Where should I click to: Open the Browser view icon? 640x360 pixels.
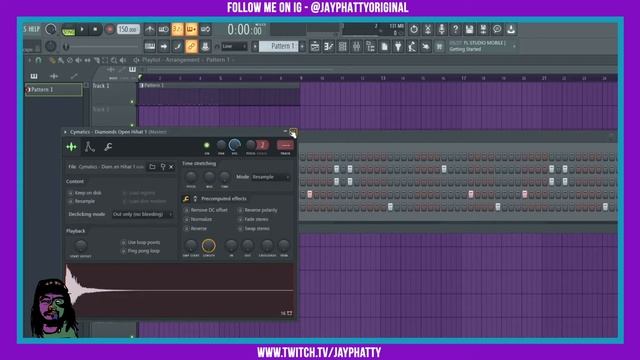pyautogui.click(x=370, y=47)
